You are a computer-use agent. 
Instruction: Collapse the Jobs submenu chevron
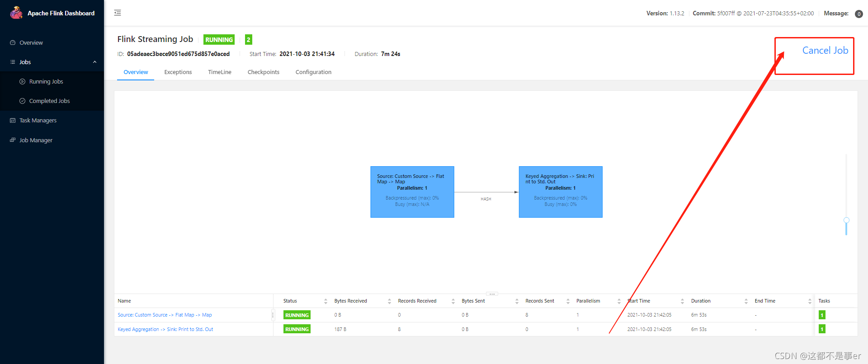pyautogui.click(x=94, y=62)
